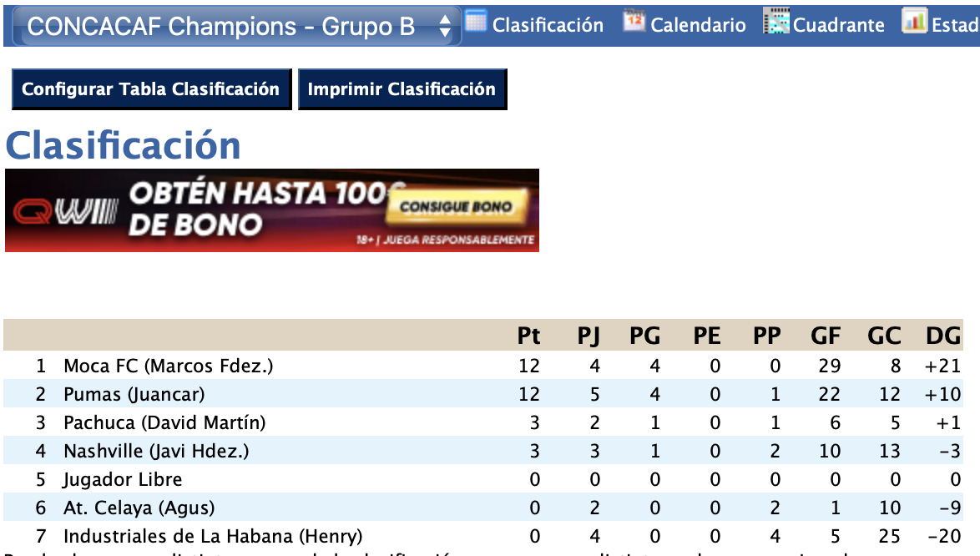Click the Clasificación table icon
This screenshot has height=556, width=980.
(x=476, y=23)
